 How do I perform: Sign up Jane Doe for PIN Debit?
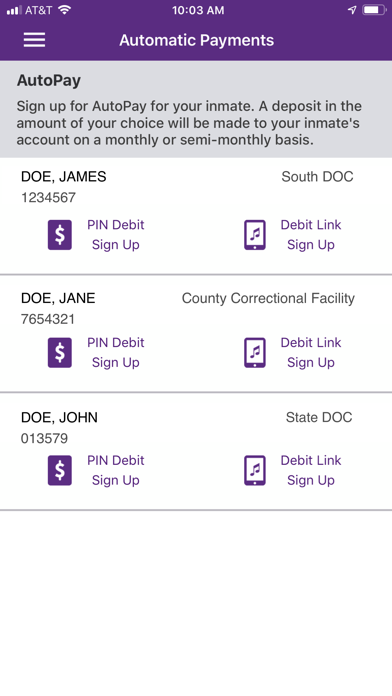[x=115, y=353]
